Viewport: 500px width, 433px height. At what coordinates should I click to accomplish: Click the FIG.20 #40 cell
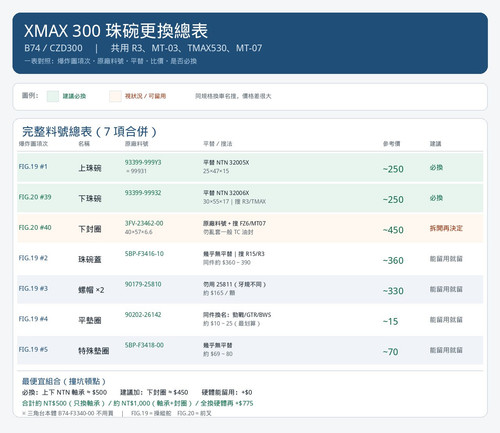pyautogui.click(x=35, y=227)
